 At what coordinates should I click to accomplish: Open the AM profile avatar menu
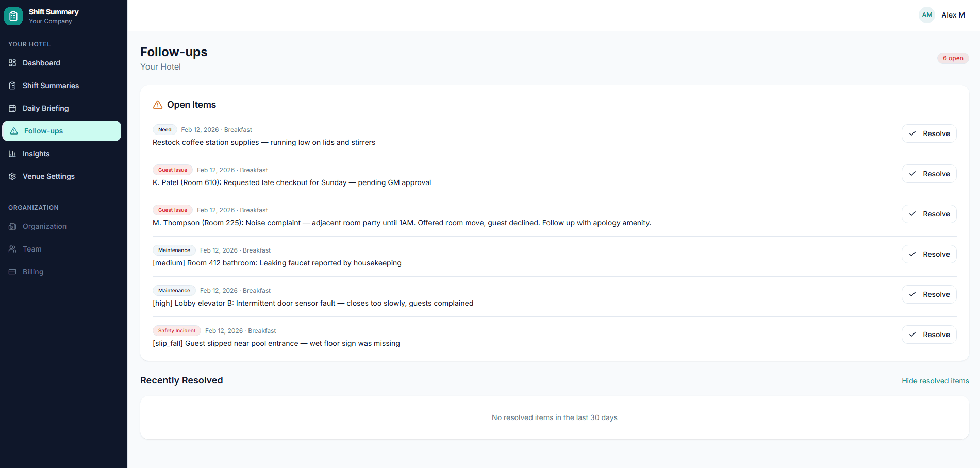[x=926, y=15]
